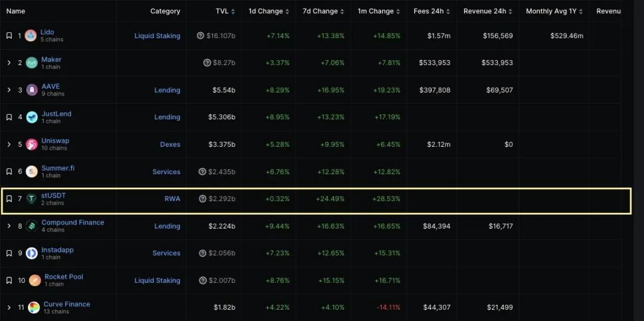Expand the Compound Finance row
The image size is (644, 321).
click(x=9, y=226)
